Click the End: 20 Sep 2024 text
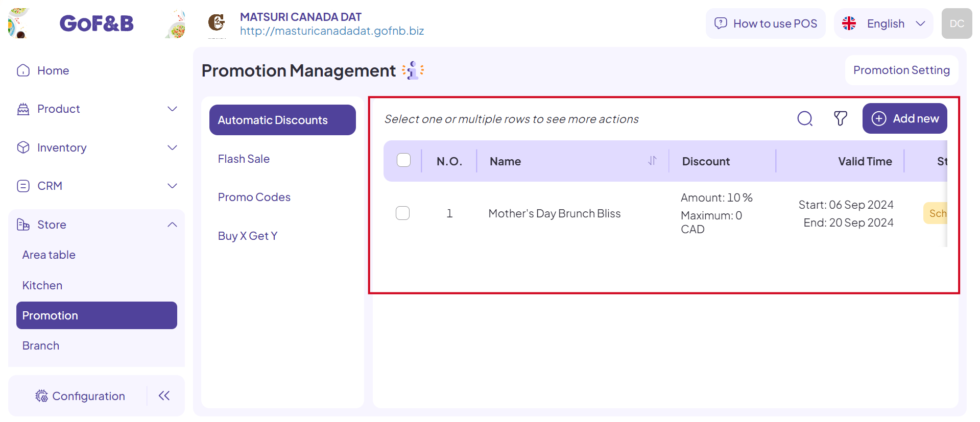The image size is (980, 422). pos(848,222)
